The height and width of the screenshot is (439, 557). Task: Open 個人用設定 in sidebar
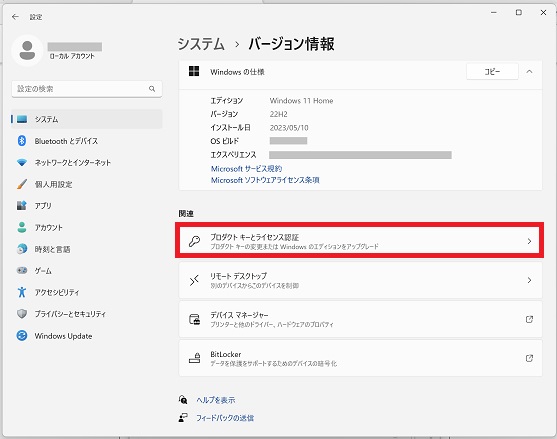[x=87, y=184]
